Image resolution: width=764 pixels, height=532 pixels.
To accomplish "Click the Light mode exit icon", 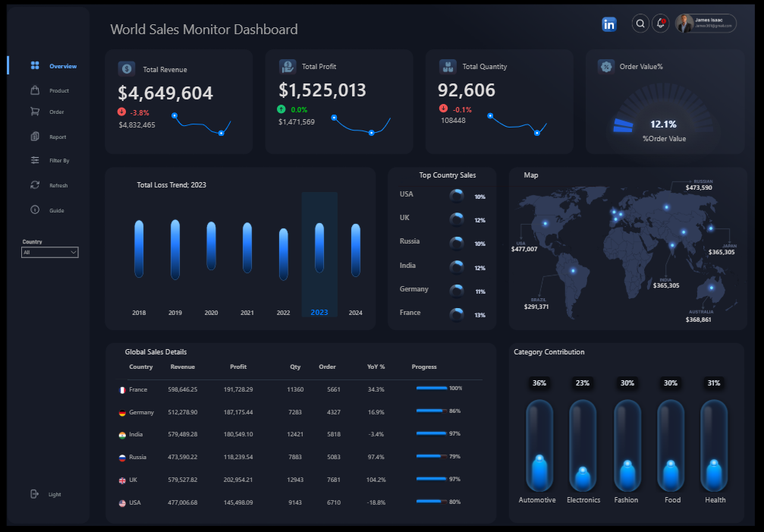I will click(34, 494).
